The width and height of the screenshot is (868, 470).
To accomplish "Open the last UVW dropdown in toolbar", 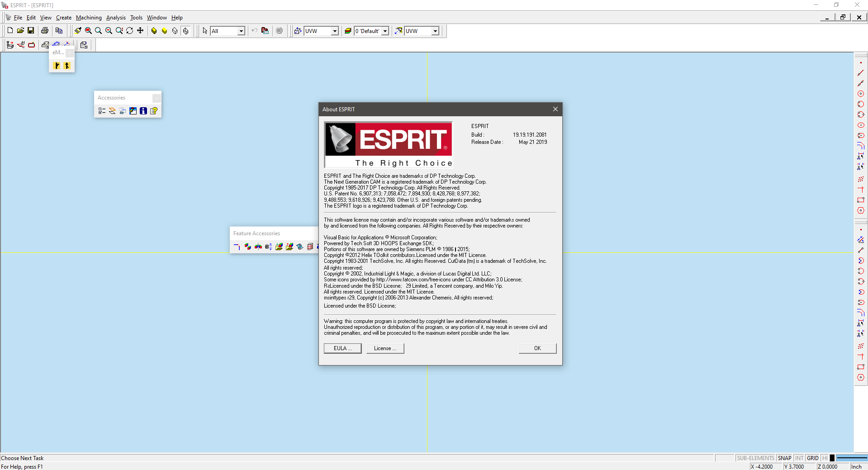I will [x=435, y=31].
